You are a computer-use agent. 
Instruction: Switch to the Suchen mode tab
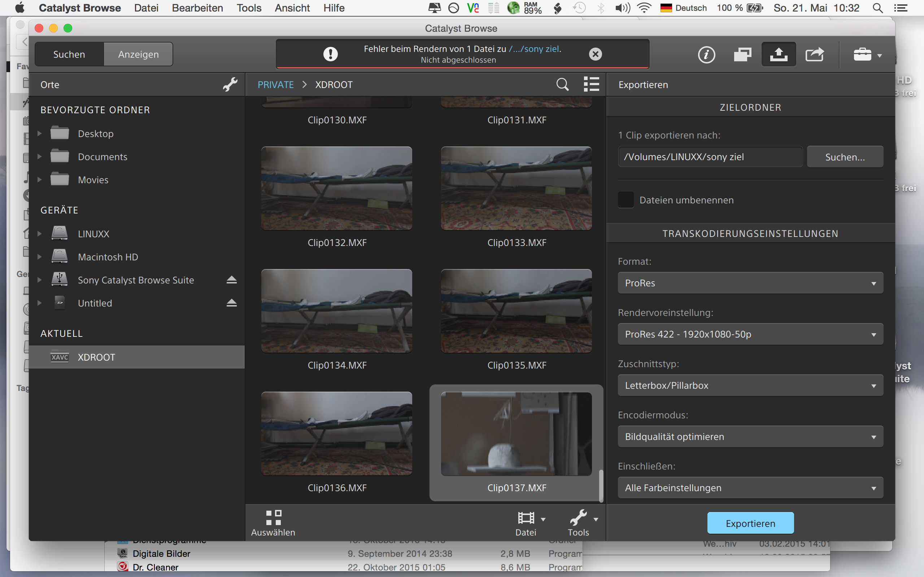pos(69,54)
